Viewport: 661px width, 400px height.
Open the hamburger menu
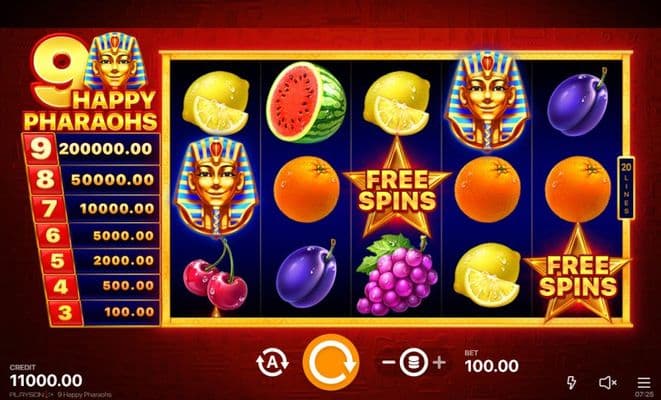644,383
